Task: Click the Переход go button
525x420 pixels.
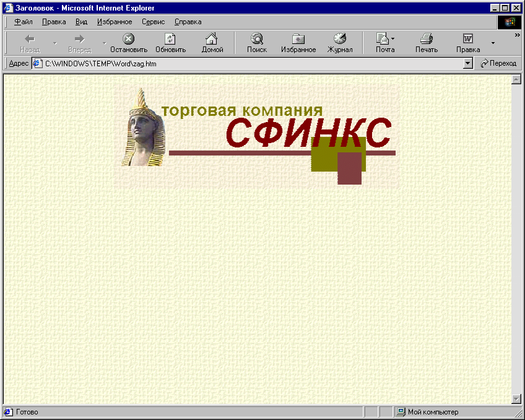Action: coord(498,63)
